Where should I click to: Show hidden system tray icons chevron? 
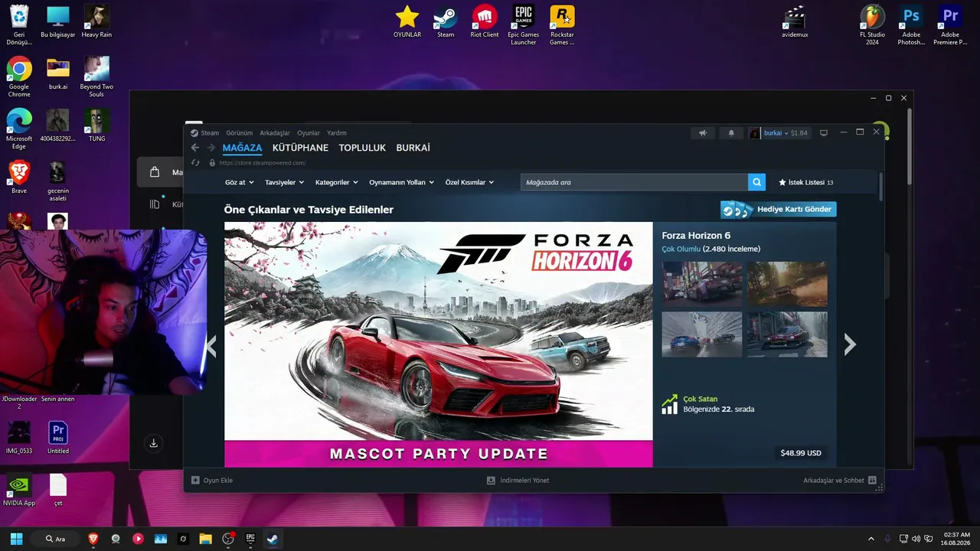[871, 539]
